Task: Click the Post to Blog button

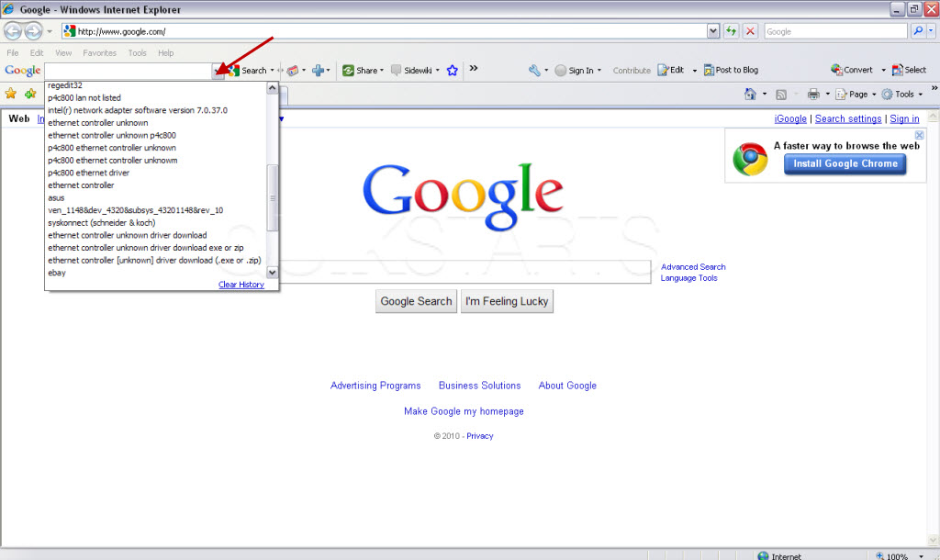Action: tap(731, 70)
